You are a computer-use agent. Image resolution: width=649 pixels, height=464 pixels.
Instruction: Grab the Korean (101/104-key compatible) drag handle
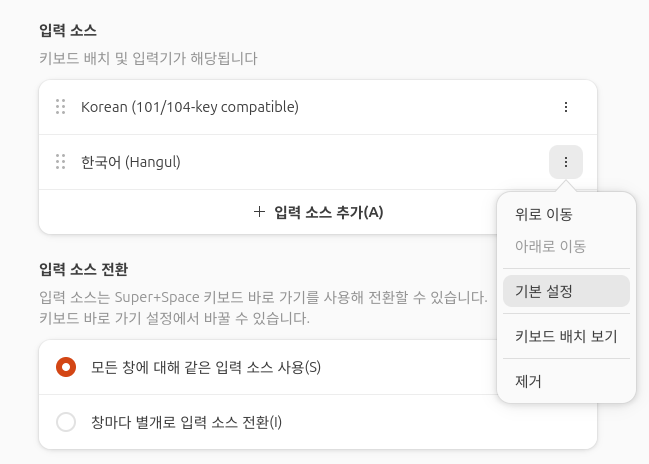coord(61,107)
